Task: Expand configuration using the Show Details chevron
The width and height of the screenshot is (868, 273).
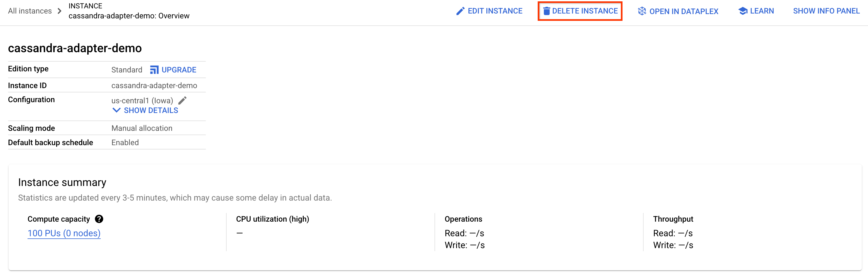Action: coord(116,110)
